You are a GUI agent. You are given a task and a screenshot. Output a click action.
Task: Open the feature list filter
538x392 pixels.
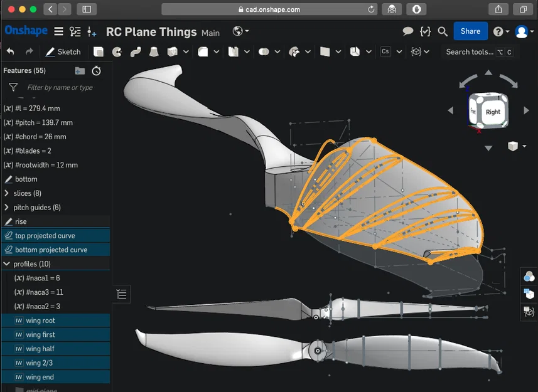click(12, 87)
